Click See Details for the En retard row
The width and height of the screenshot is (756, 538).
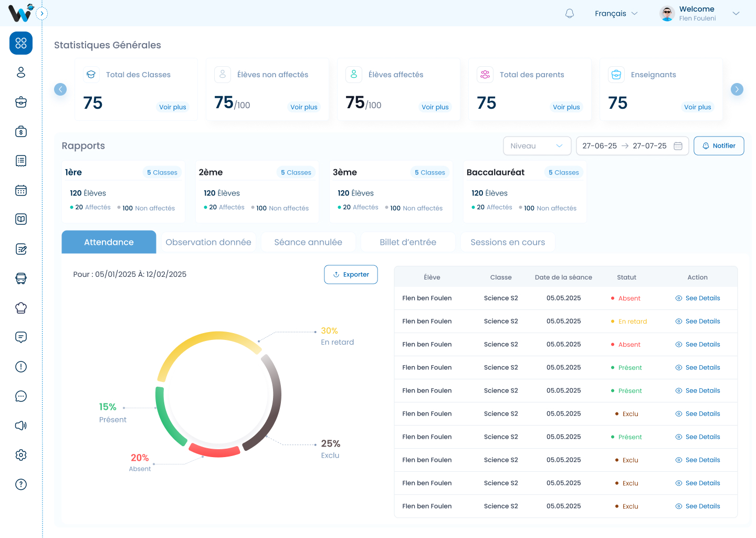click(698, 322)
